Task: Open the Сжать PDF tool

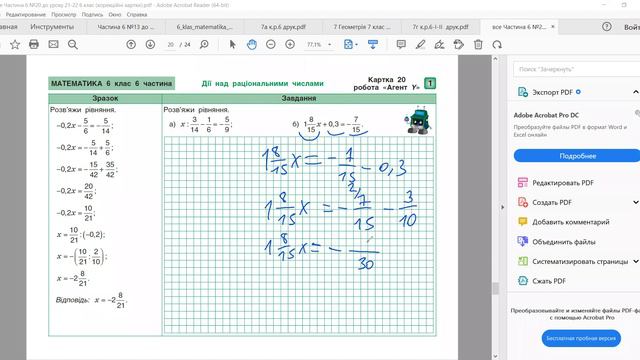Action: click(549, 281)
